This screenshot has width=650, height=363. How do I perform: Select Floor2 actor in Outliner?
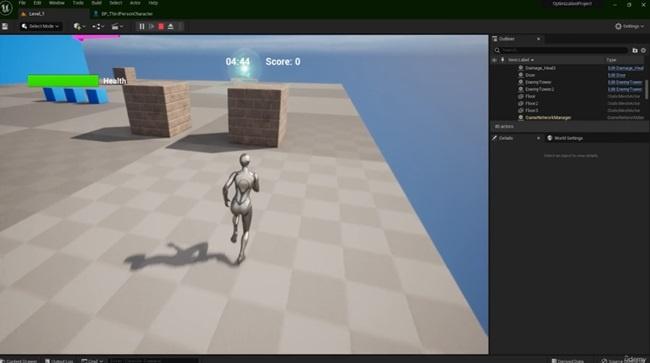pyautogui.click(x=531, y=103)
